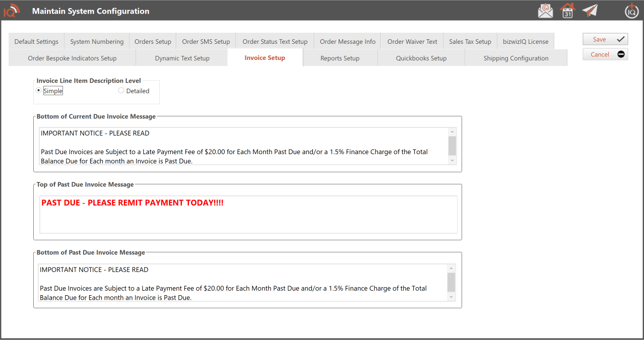The height and width of the screenshot is (340, 644).
Task: Open the Order SMS Setup tab
Action: [x=206, y=42]
